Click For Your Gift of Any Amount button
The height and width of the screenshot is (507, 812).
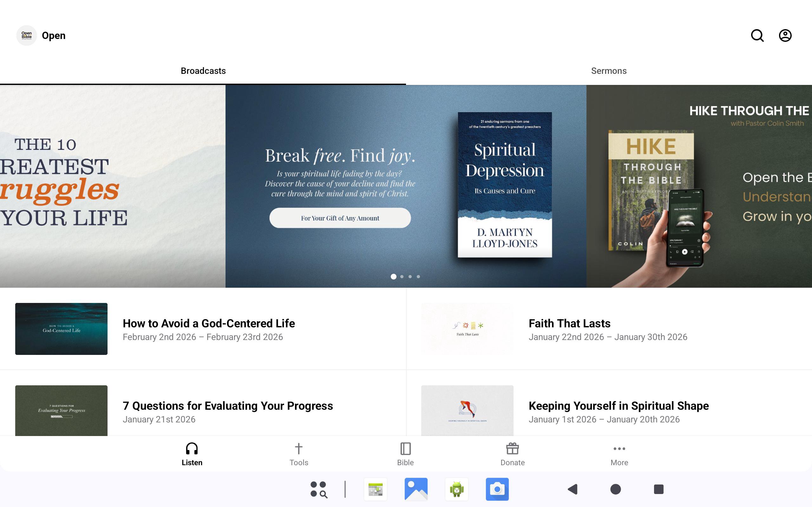(x=340, y=218)
